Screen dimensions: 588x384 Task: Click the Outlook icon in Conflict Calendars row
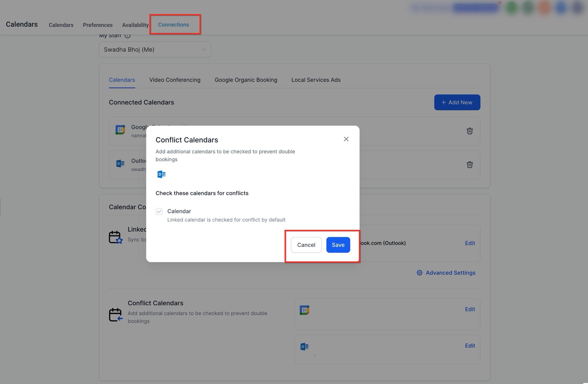304,347
